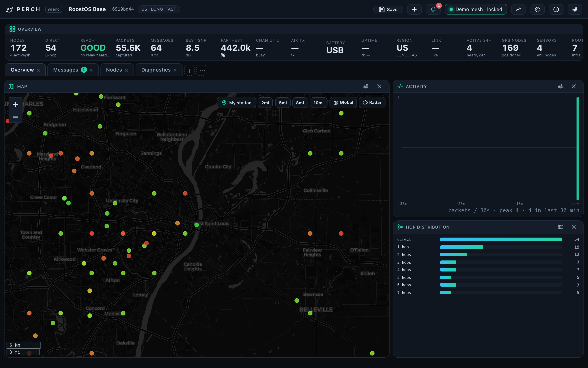Image resolution: width=588 pixels, height=368 pixels.
Task: Click the 7 hops row label
Action: click(x=404, y=293)
